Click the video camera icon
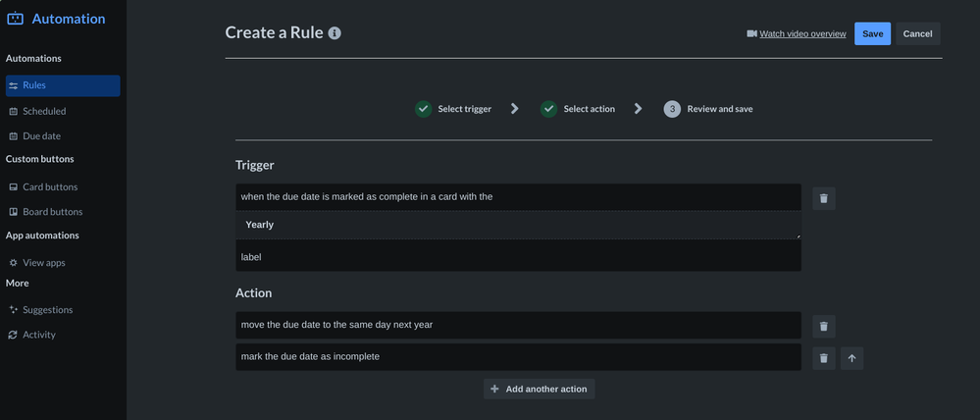This screenshot has height=420, width=980. click(x=751, y=33)
